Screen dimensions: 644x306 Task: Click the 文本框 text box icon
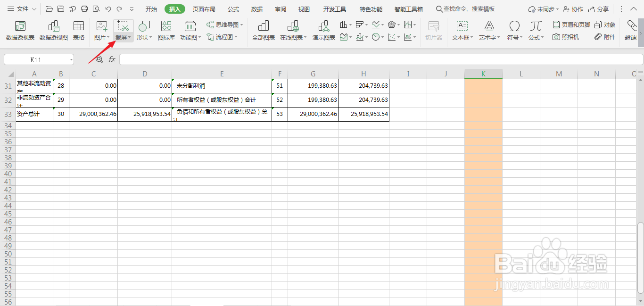462,26
